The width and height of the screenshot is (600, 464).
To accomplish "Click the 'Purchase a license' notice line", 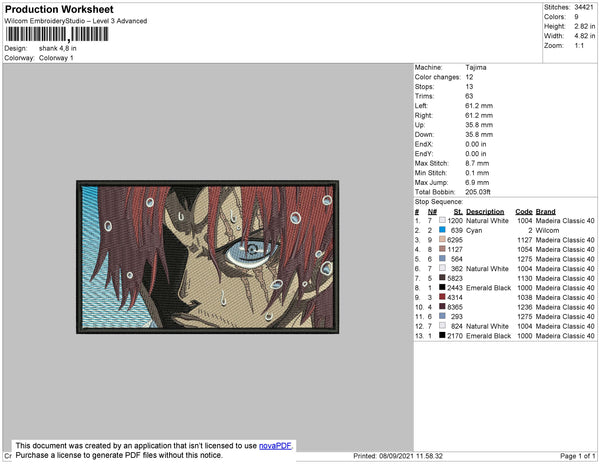I will (119, 455).
